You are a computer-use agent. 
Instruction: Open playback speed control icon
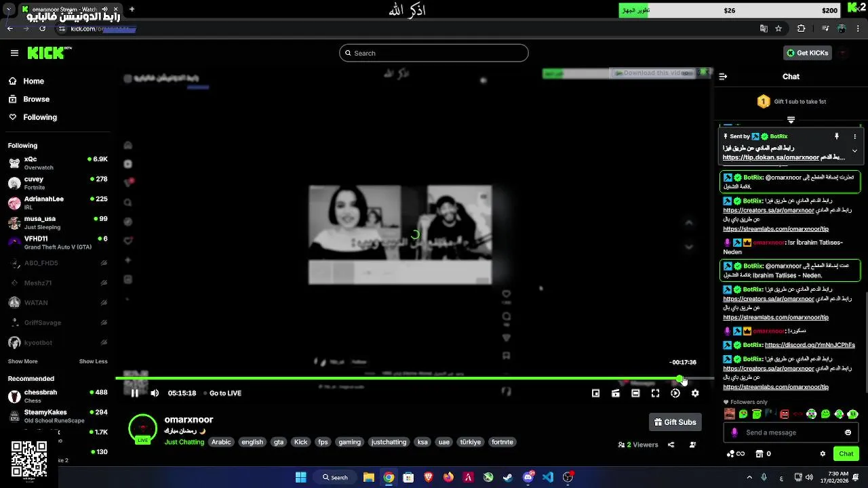click(x=675, y=393)
